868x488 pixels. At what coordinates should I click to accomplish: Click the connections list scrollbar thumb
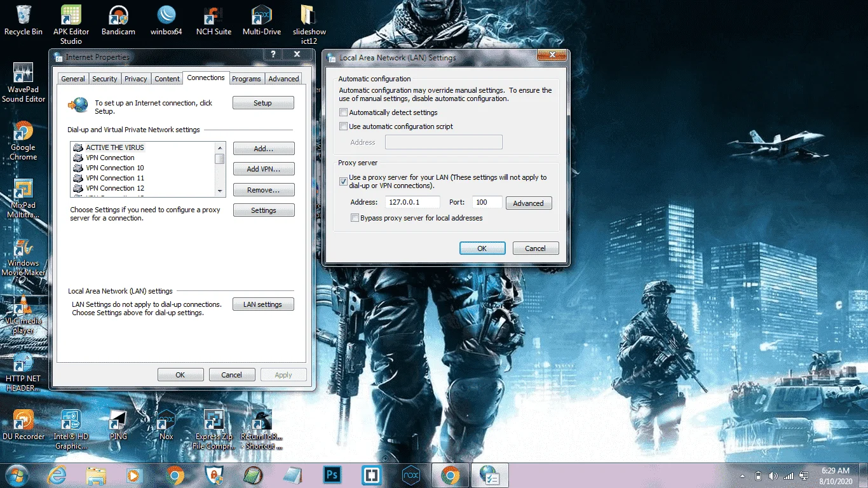220,158
